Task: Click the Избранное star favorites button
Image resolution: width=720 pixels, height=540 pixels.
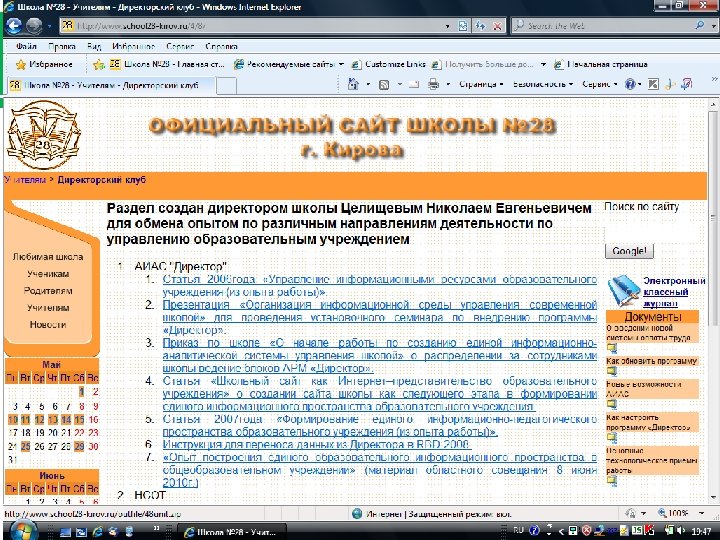Action: point(44,64)
